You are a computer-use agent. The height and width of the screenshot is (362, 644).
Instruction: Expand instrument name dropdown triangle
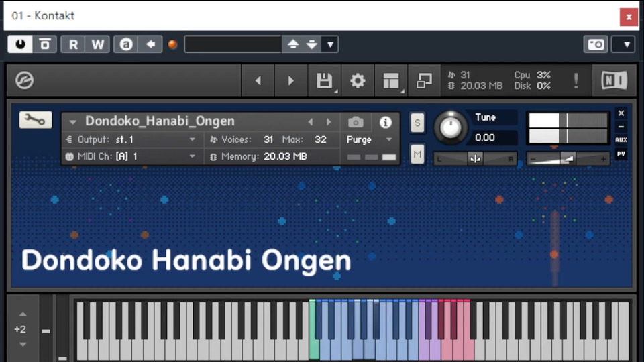(x=72, y=122)
